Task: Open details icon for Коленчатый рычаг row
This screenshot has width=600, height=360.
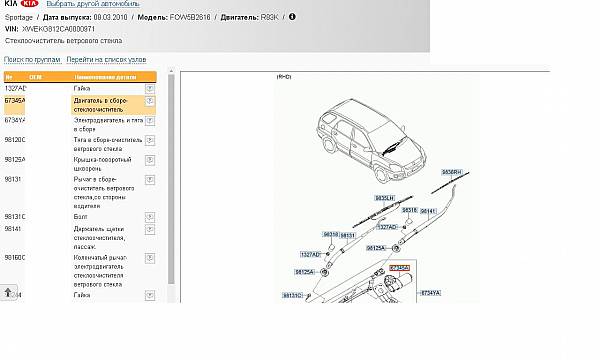Action: [x=150, y=258]
